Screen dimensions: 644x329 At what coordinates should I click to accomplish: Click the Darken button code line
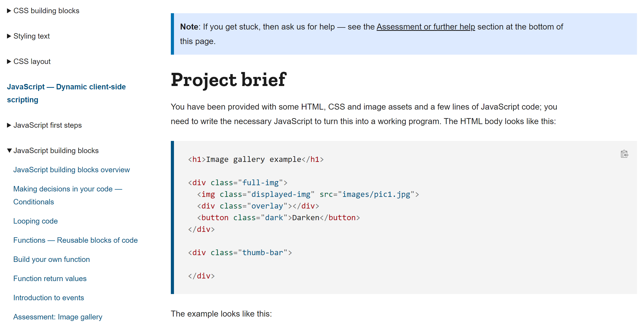click(x=278, y=218)
